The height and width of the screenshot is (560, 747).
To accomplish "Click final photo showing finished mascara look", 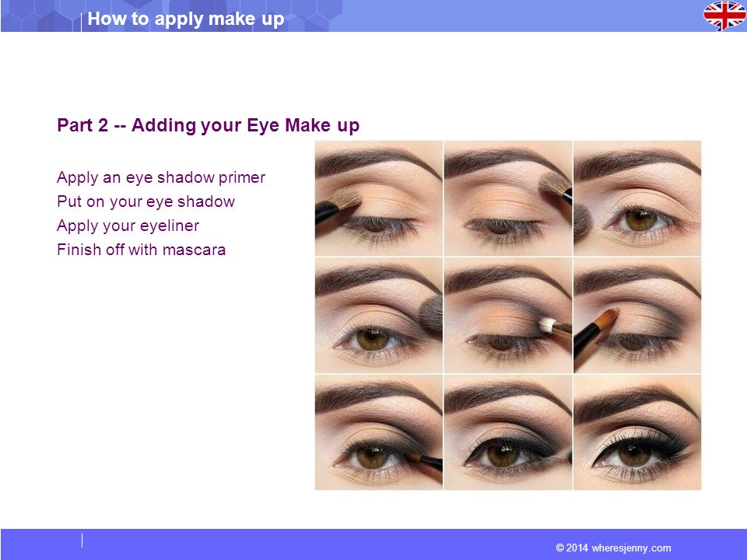I will pos(637,432).
